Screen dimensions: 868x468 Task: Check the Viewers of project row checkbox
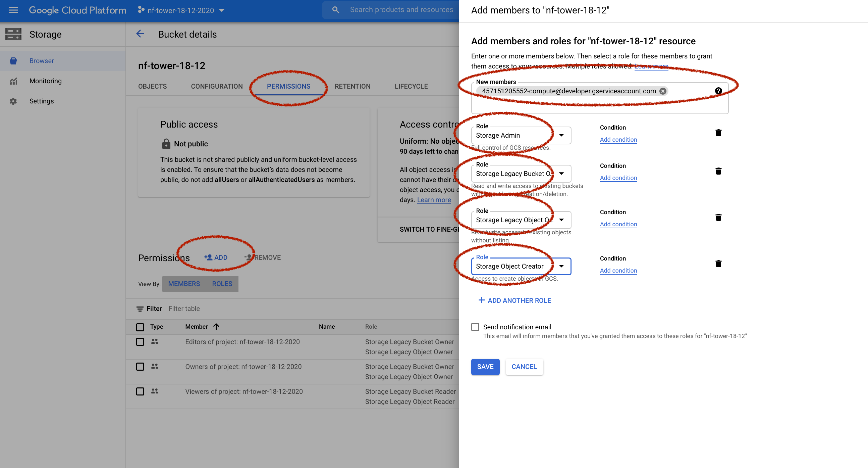140,391
